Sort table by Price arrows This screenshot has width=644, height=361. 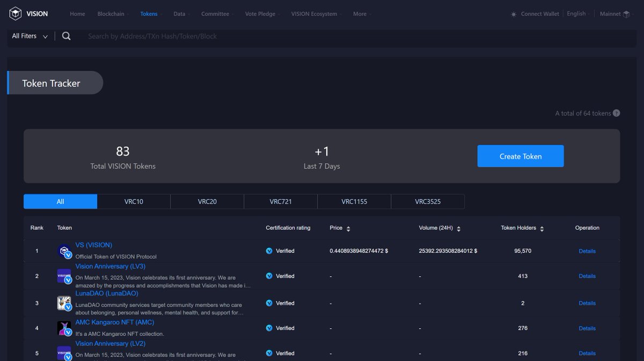pos(348,228)
